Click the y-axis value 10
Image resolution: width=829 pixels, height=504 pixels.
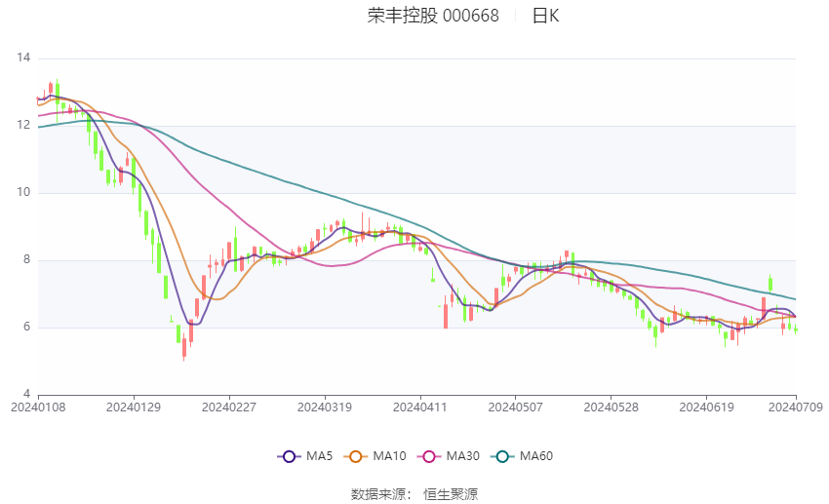[23, 192]
